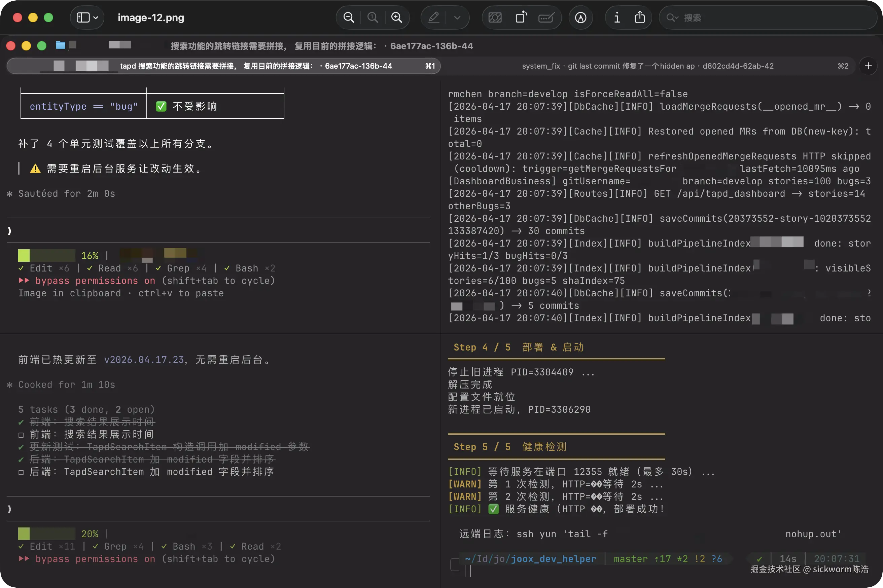Screen dimensions: 883x588
Task: Click the blue folder icon in terminal title
Action: [x=60, y=45]
